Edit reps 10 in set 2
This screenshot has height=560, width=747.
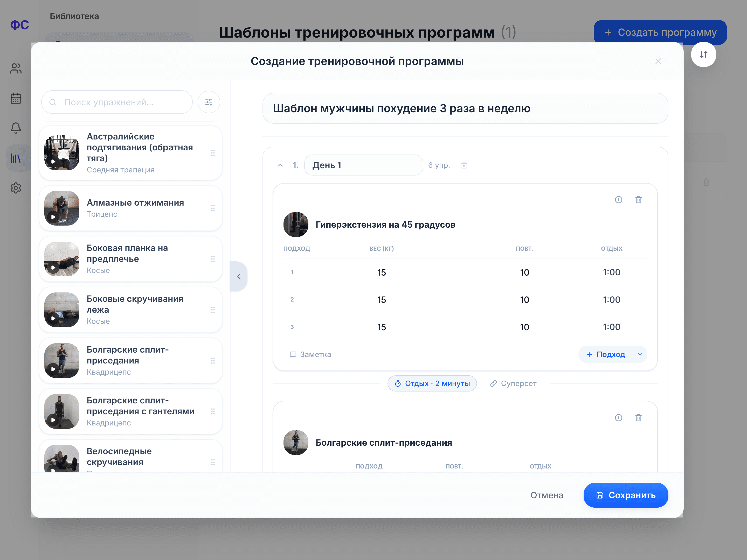pyautogui.click(x=524, y=299)
